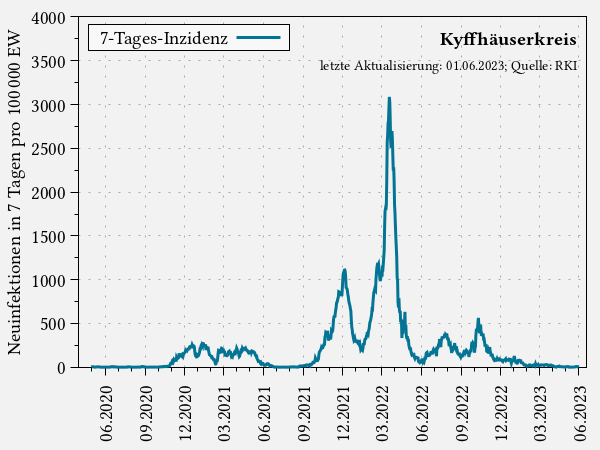Select the 2500 y-axis tick label
Screen dimensions: 600x450
49,149
